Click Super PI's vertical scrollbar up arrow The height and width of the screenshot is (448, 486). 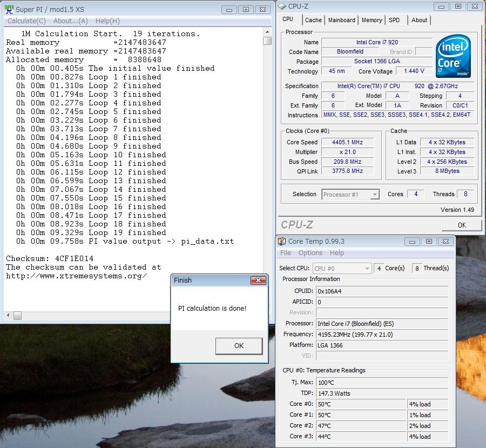pyautogui.click(x=267, y=32)
